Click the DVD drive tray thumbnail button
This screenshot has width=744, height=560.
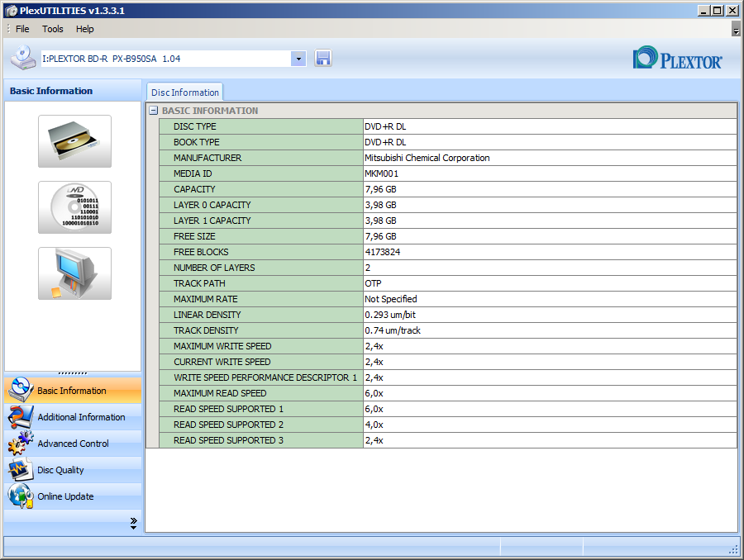pos(75,141)
